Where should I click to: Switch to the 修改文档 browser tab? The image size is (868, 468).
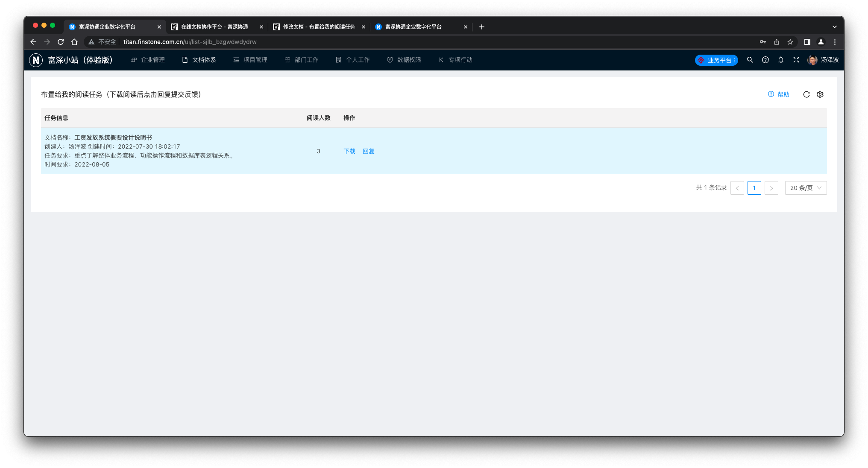[318, 27]
